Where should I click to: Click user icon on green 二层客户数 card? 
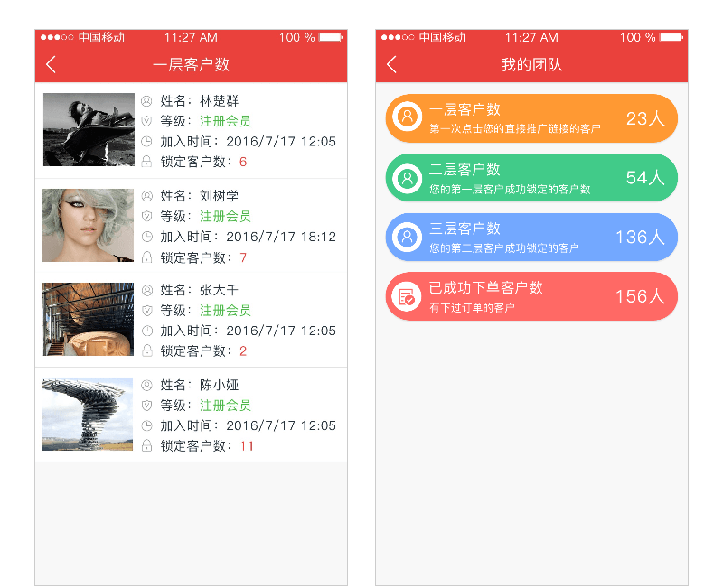click(x=408, y=178)
